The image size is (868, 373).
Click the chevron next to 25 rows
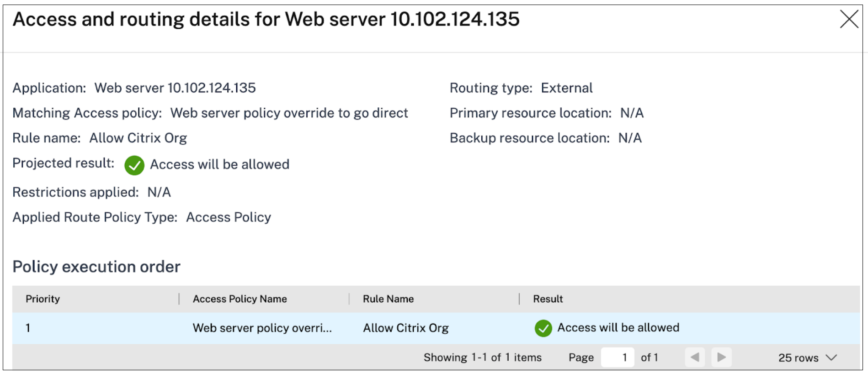point(831,357)
